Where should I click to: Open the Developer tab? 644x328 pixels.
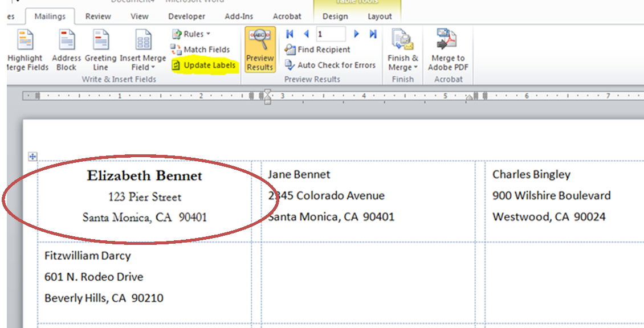[x=188, y=17]
